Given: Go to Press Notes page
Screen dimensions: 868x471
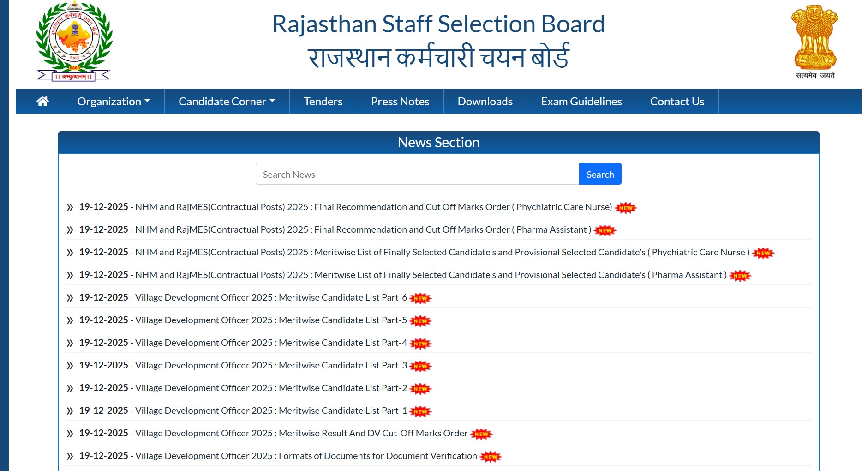Looking at the screenshot, I should (400, 101).
